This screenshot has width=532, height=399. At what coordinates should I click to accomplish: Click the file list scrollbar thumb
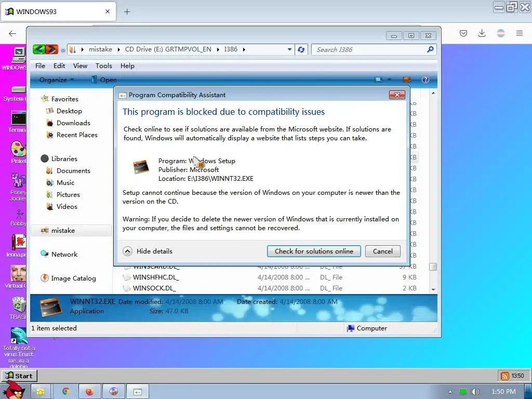pyautogui.click(x=433, y=267)
